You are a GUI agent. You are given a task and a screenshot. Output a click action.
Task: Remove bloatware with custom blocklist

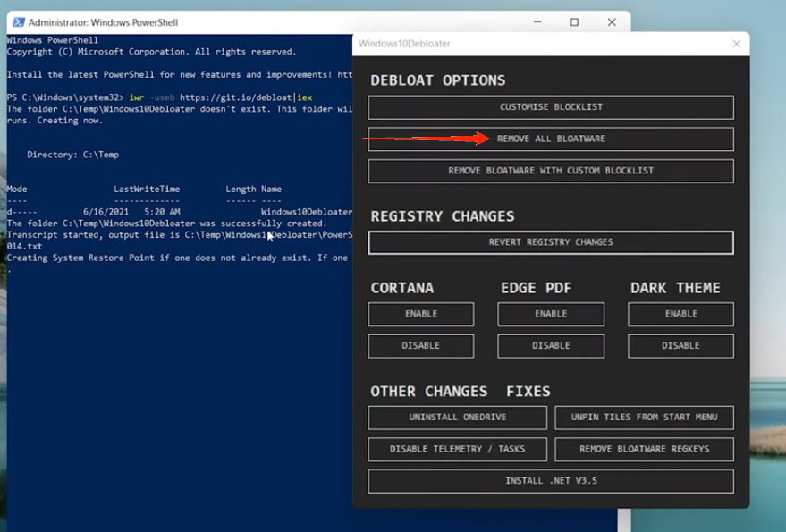click(550, 171)
